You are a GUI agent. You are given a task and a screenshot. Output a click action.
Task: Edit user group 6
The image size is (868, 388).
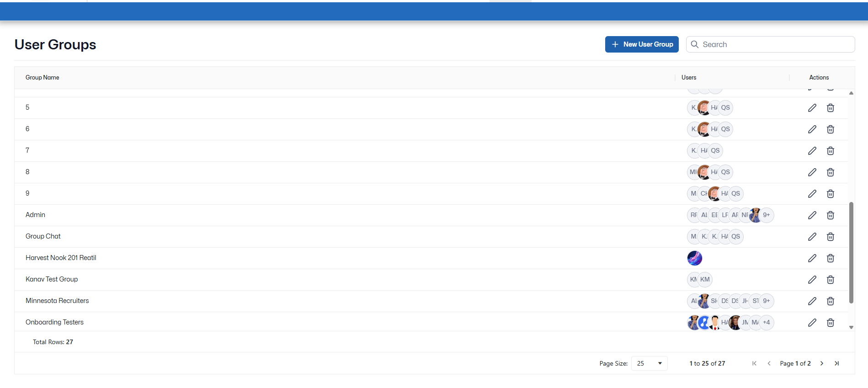(812, 129)
